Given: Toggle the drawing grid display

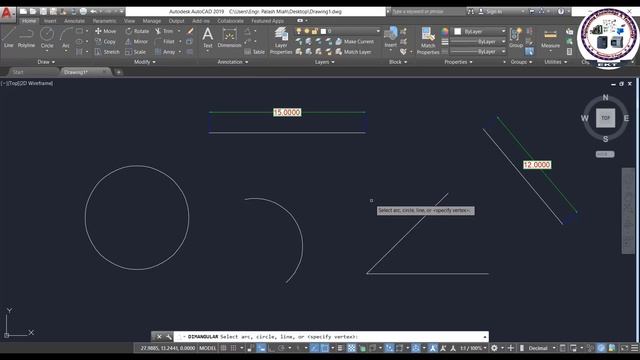Looking at the screenshot, I should pos(223,348).
